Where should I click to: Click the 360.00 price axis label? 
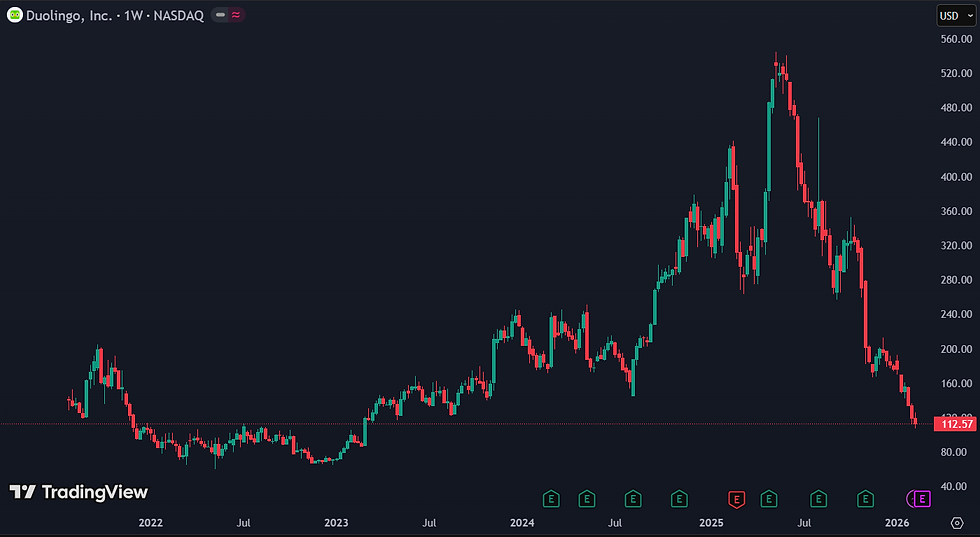click(x=956, y=211)
